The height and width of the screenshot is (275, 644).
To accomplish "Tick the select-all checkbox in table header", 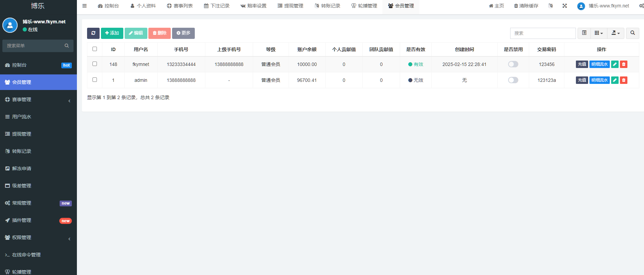I will click(x=95, y=49).
